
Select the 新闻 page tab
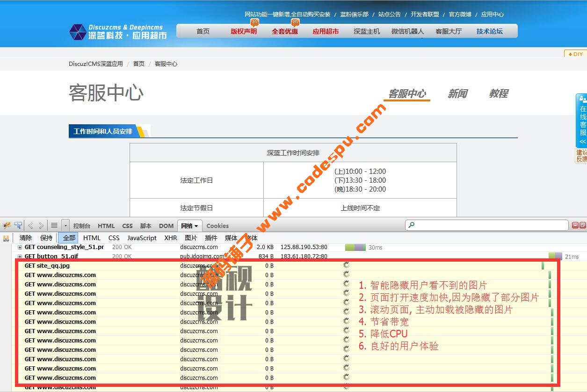[x=457, y=94]
